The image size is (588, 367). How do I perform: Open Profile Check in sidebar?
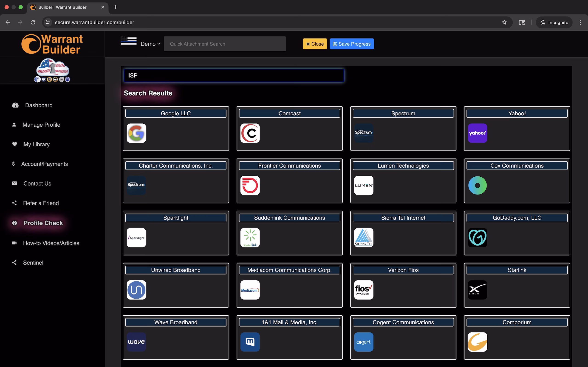coord(43,223)
